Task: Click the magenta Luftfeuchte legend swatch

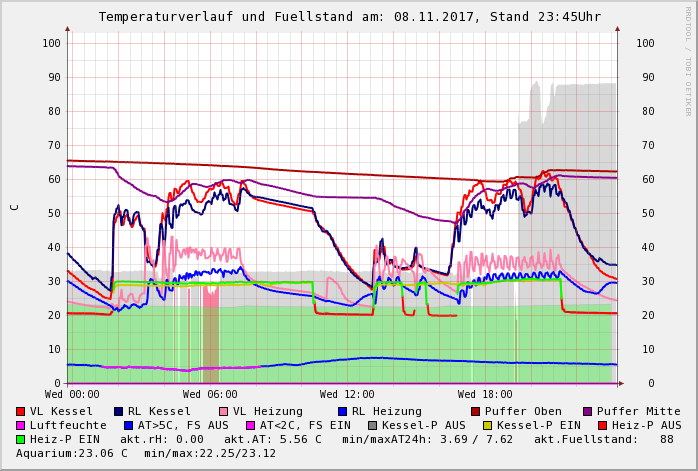Action: point(21,425)
